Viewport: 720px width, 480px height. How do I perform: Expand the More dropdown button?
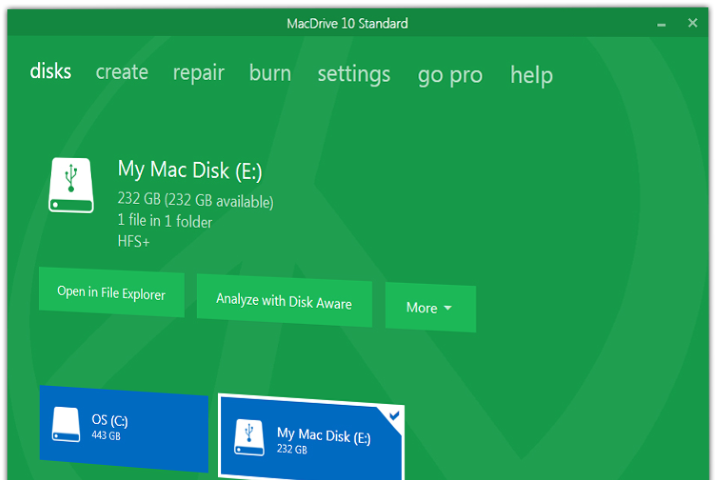pos(430,307)
